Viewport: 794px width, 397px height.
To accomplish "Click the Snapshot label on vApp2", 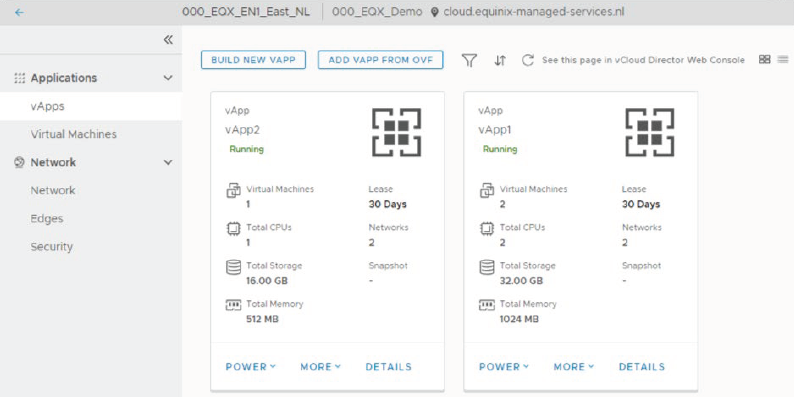I will pyautogui.click(x=388, y=265).
